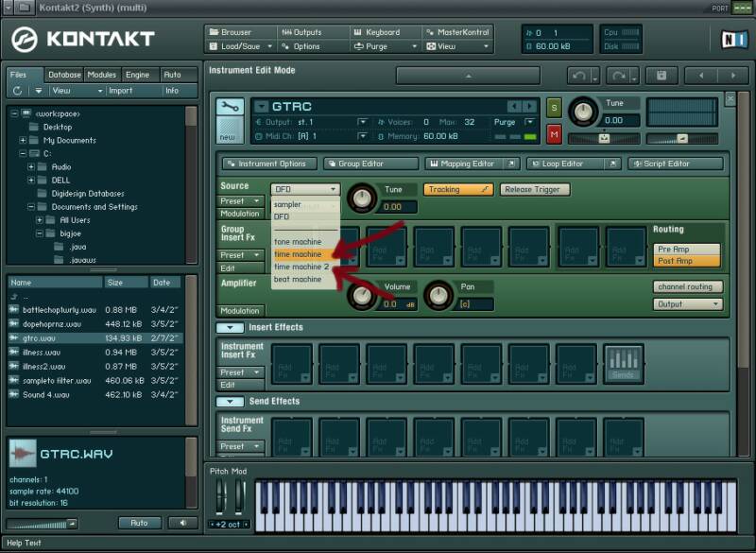Click the Amplifier Pan knob

pos(438,295)
